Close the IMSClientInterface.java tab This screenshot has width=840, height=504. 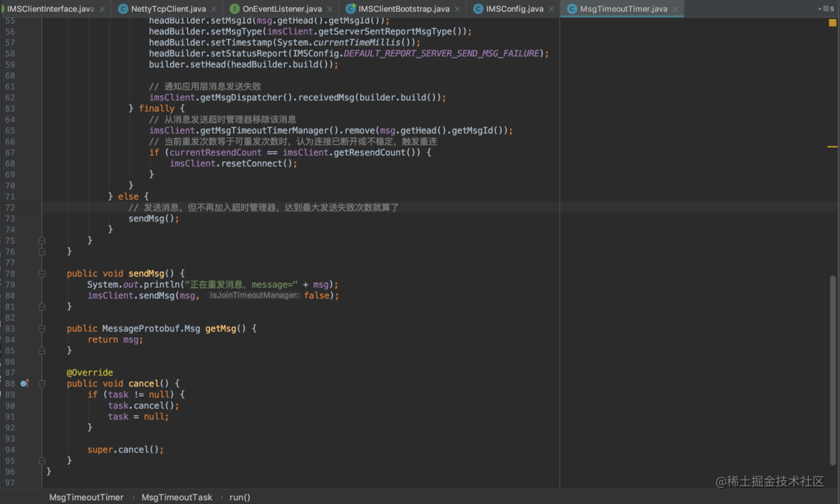(x=103, y=9)
